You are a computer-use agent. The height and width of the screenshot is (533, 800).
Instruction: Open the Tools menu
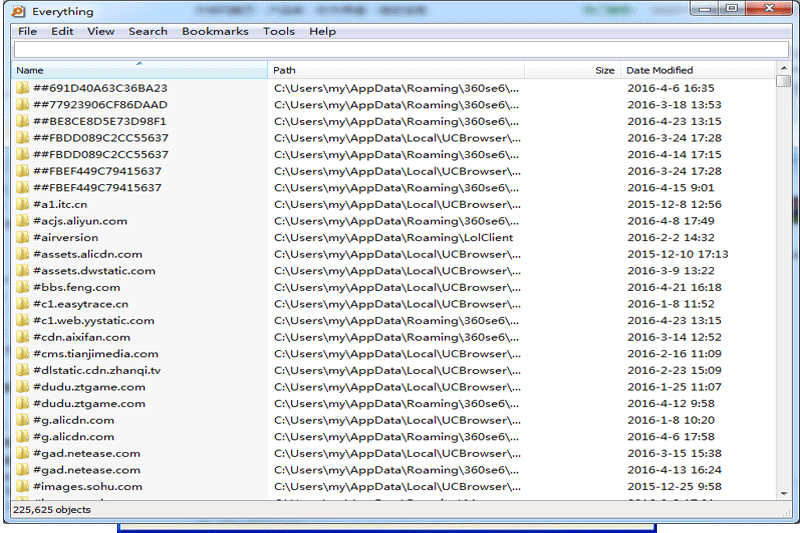[x=279, y=32]
